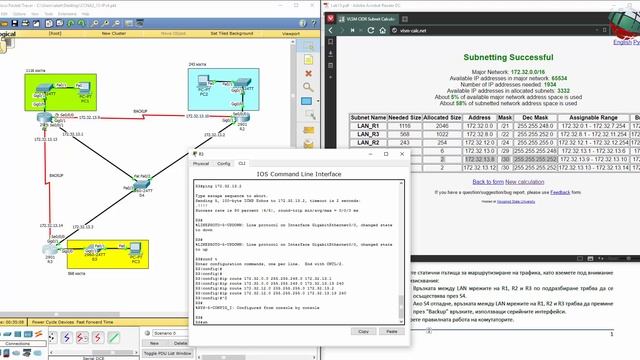
Task: Open the Scenario 0 dropdown
Action: (x=170, y=333)
